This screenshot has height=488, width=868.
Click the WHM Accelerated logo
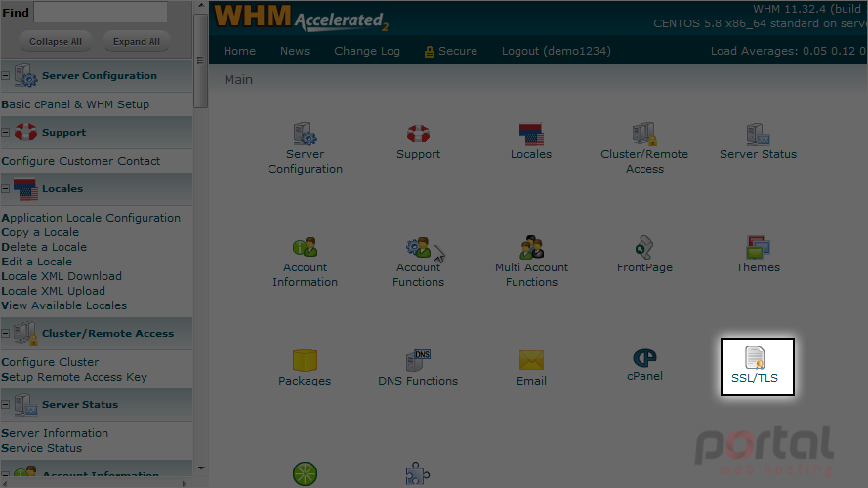pyautogui.click(x=301, y=18)
